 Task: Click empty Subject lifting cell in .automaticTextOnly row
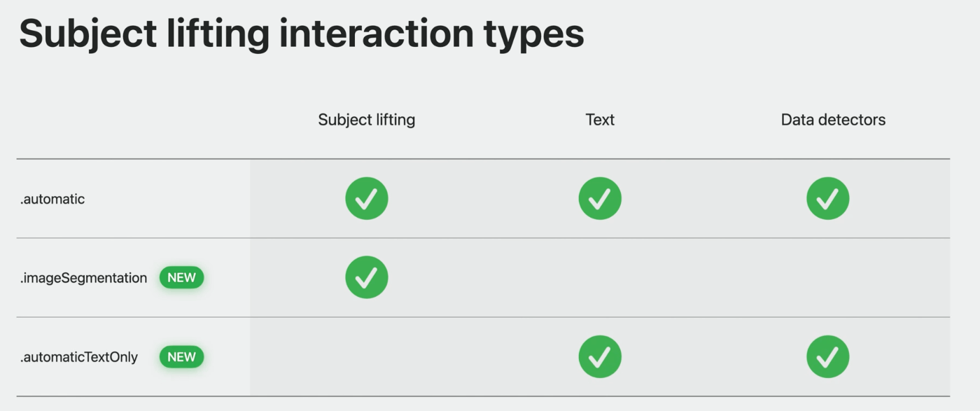pyautogui.click(x=367, y=357)
